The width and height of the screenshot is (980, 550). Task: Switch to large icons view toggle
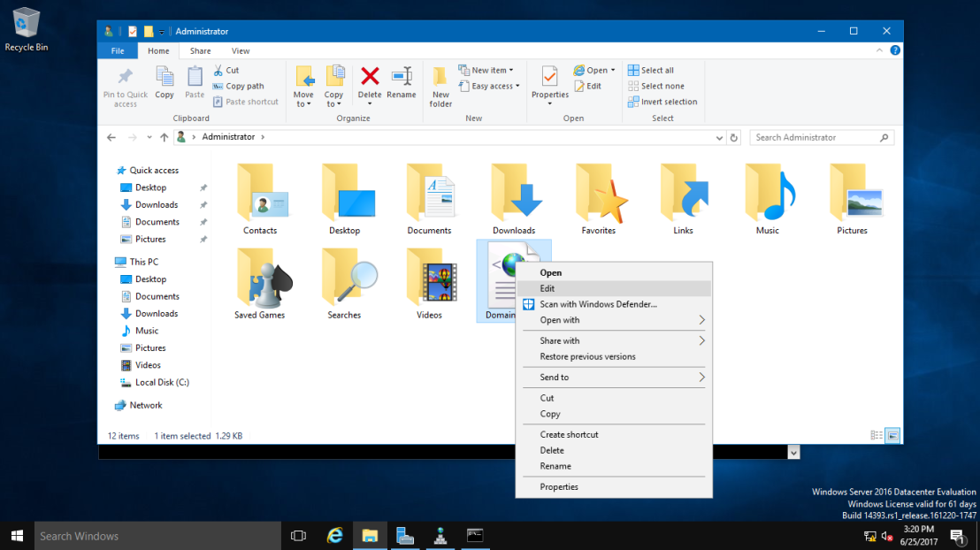click(893, 436)
